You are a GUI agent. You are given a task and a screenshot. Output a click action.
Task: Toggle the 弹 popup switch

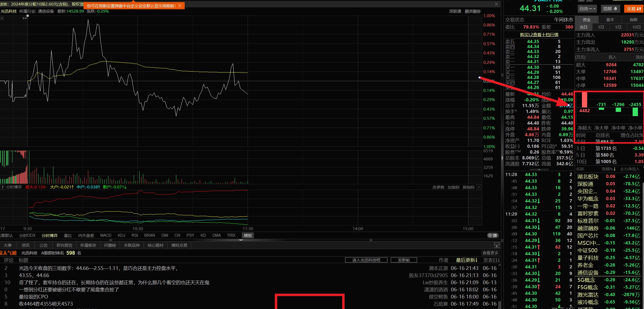[492, 235]
